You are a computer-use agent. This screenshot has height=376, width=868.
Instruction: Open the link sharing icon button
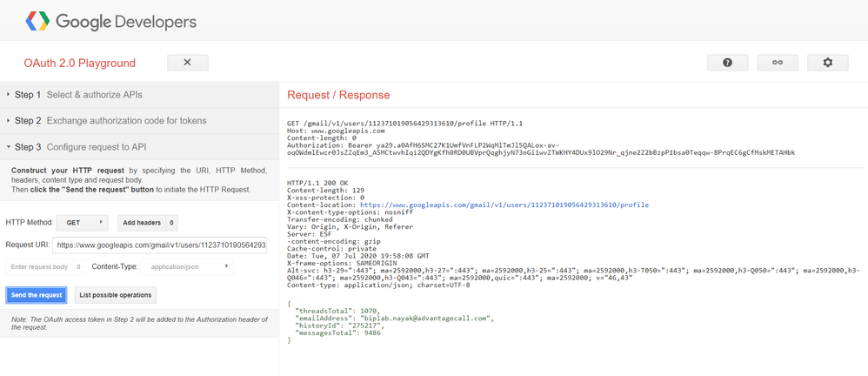tap(778, 63)
